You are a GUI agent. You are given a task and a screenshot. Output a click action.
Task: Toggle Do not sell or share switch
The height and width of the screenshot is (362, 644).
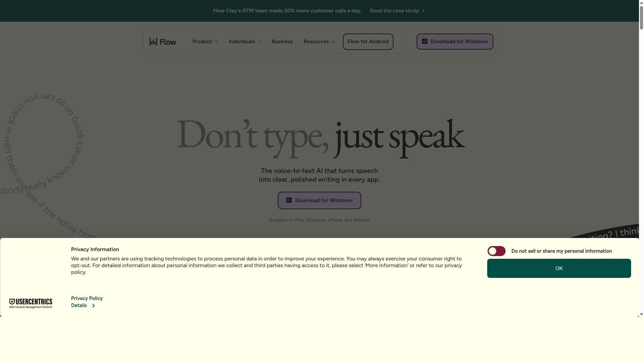pyautogui.click(x=496, y=251)
